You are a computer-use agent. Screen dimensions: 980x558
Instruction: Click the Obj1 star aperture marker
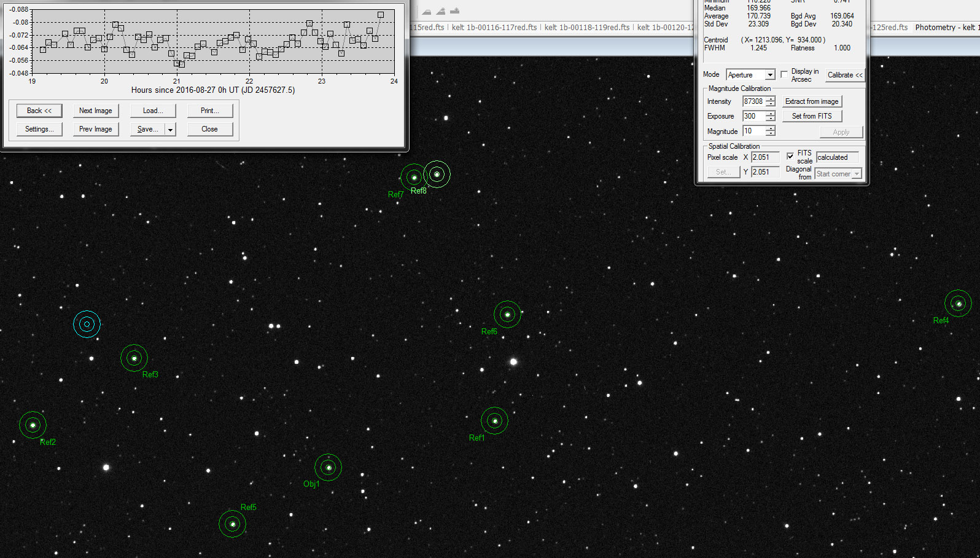coord(329,468)
